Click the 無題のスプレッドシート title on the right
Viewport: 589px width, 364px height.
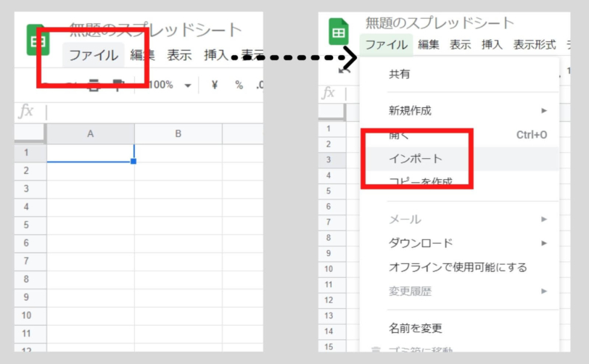point(440,23)
